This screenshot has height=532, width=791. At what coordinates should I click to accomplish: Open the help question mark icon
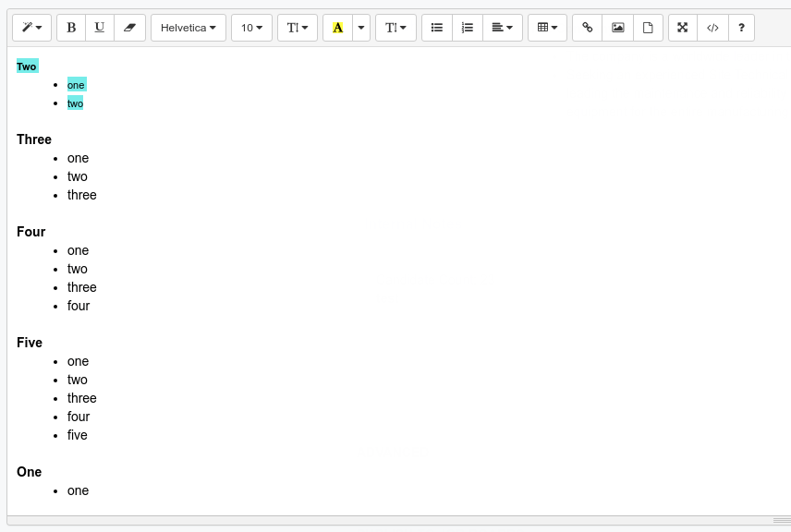point(741,28)
